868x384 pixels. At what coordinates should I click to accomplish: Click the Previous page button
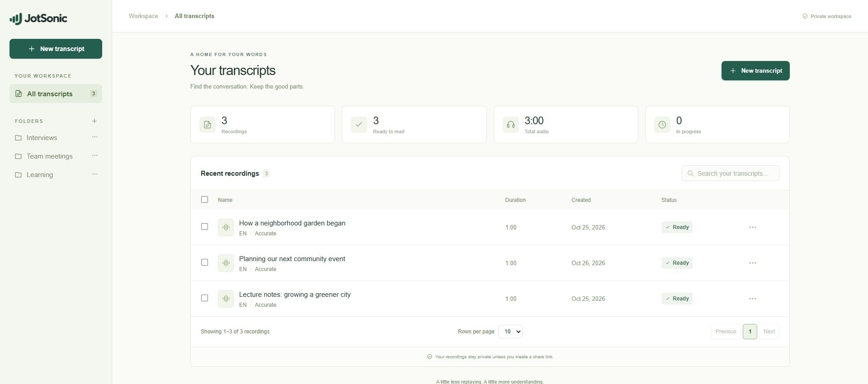coord(726,332)
